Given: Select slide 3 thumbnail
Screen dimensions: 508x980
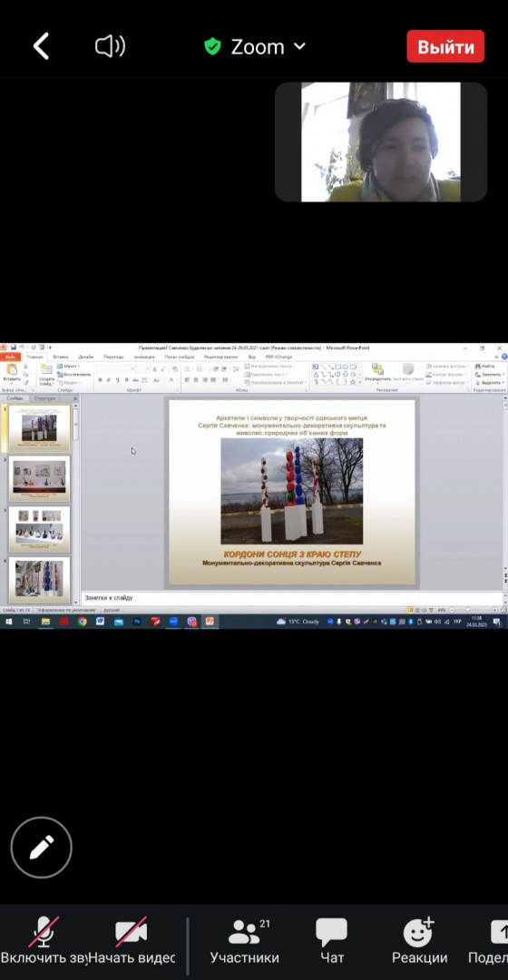Looking at the screenshot, I should 40,530.
